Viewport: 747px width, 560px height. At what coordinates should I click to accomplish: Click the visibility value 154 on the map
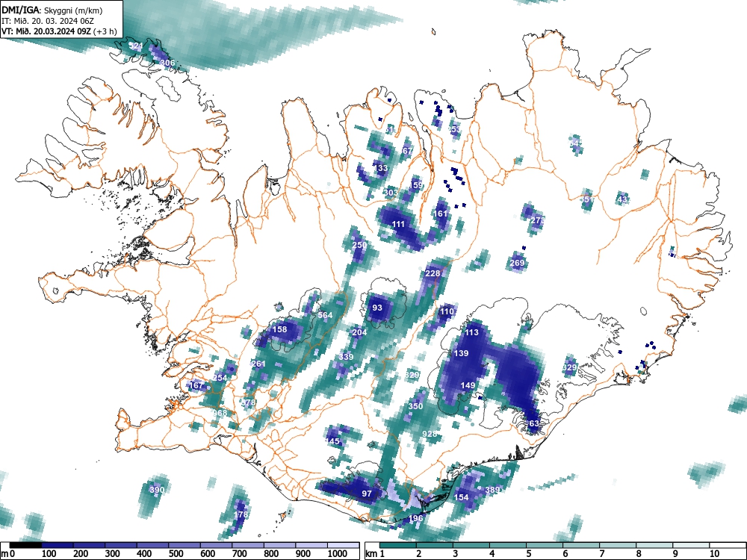point(461,497)
